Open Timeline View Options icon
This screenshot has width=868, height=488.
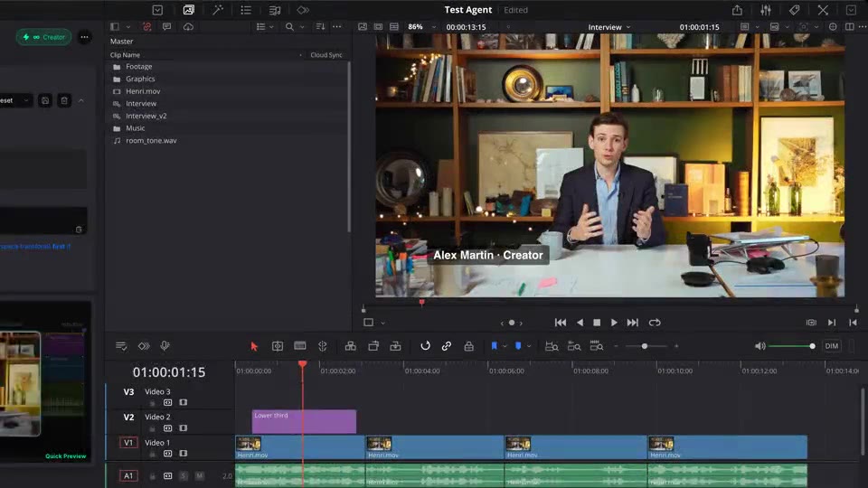pos(121,346)
